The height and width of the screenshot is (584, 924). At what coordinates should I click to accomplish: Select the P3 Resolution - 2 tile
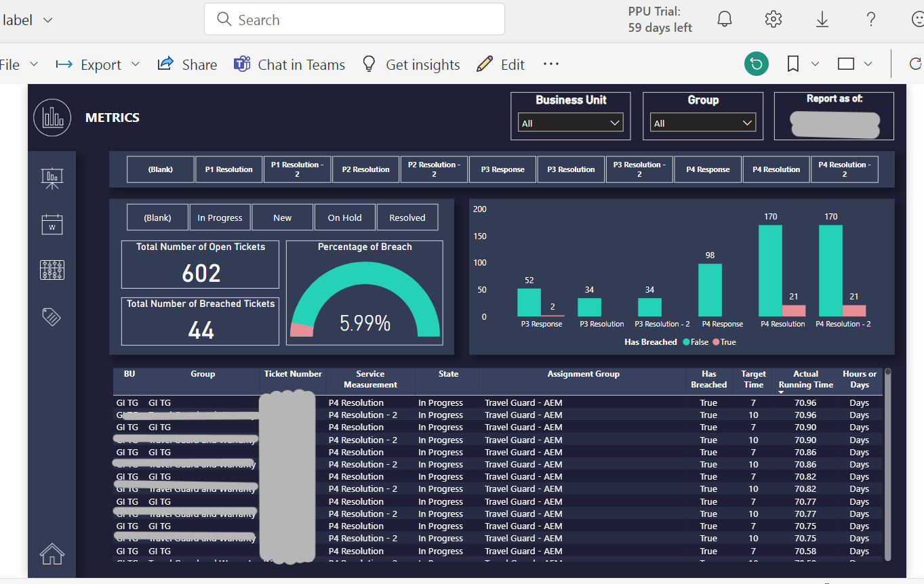[639, 169]
